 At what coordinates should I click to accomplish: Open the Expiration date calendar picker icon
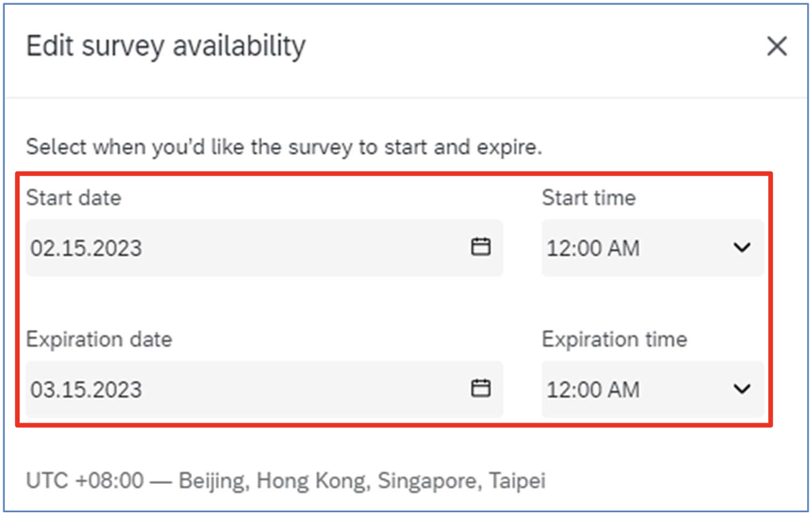(x=480, y=388)
